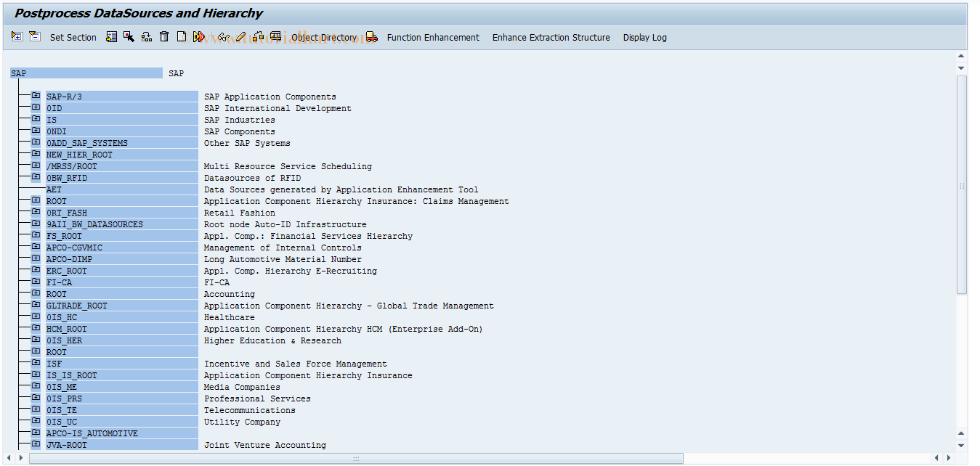Select the 0IS_TE item
980x466 pixels.
tap(122, 410)
